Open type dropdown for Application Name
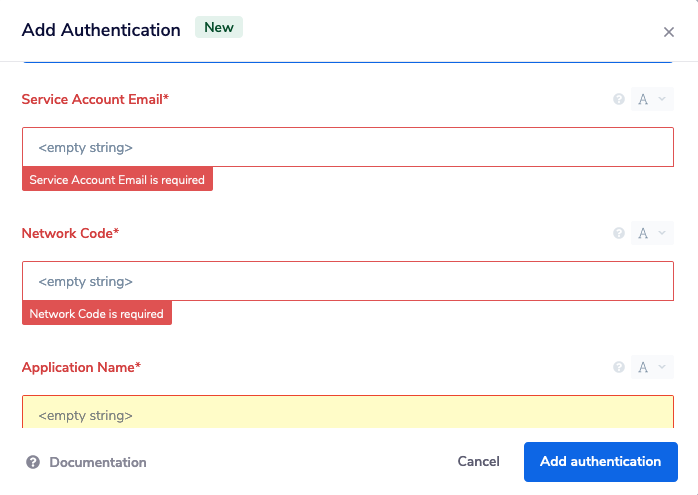Image resolution: width=698 pixels, height=495 pixels. (652, 367)
